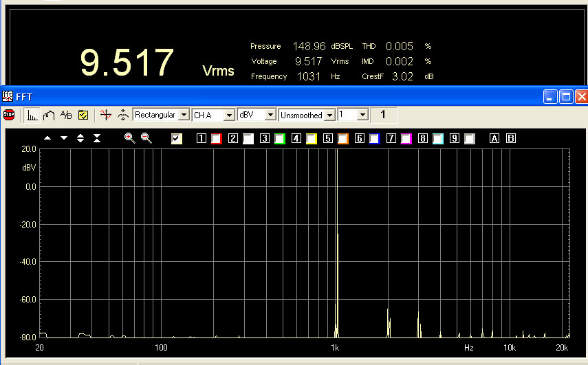The height and width of the screenshot is (365, 588).
Task: Click the red STOP measurement icon
Action: pyautogui.click(x=9, y=115)
